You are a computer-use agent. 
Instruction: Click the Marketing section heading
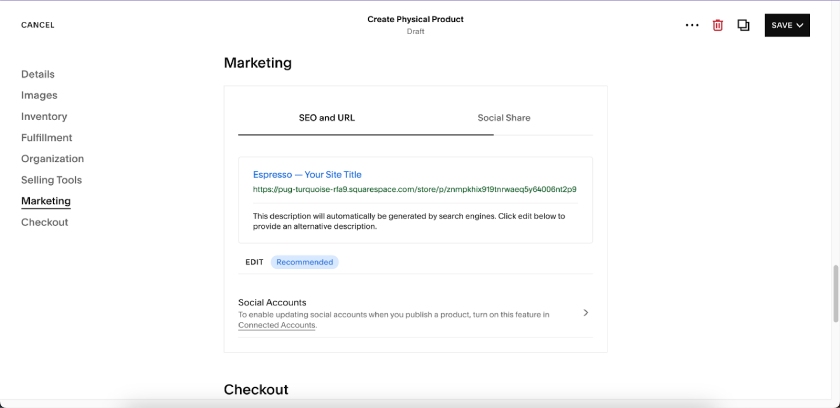(258, 63)
